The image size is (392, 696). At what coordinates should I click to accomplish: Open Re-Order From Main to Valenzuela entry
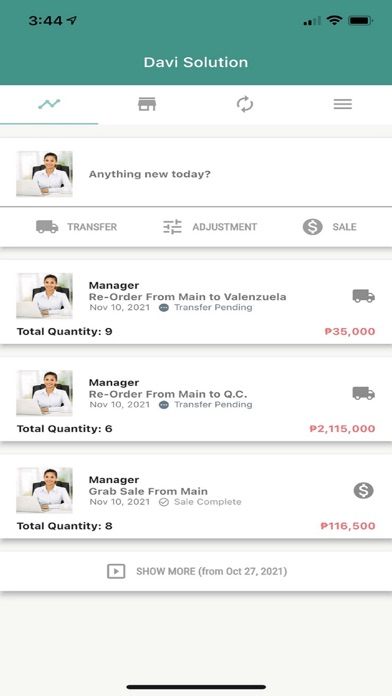(x=196, y=302)
